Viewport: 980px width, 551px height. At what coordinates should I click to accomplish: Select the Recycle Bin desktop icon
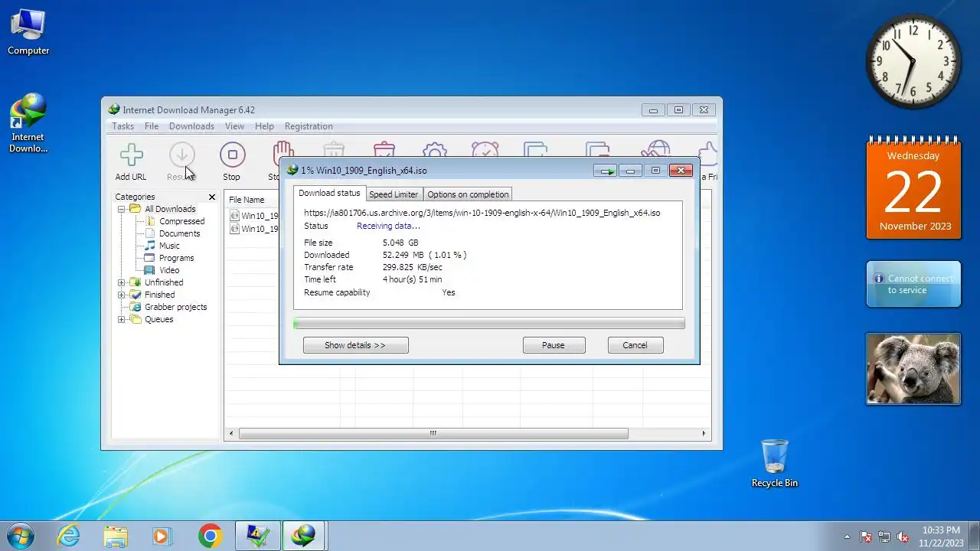tap(775, 463)
